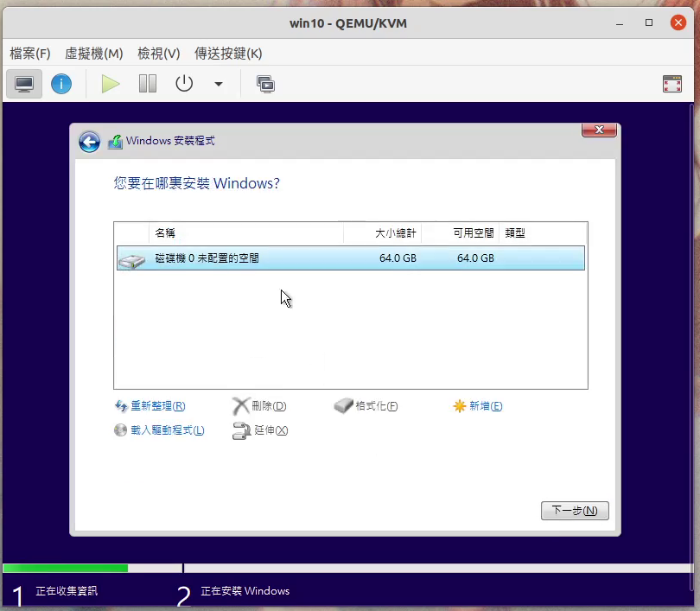The image size is (700, 611).
Task: Open the snapshots manager icon
Action: (x=265, y=84)
